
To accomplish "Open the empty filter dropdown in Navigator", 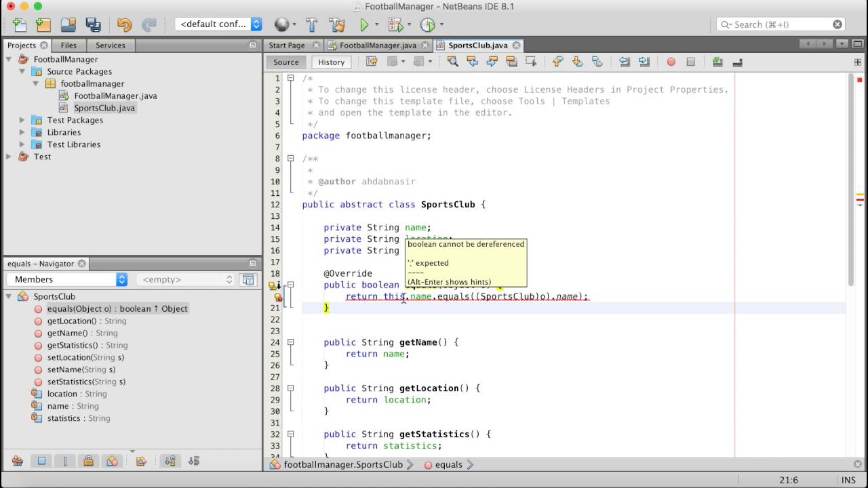I will (185, 279).
